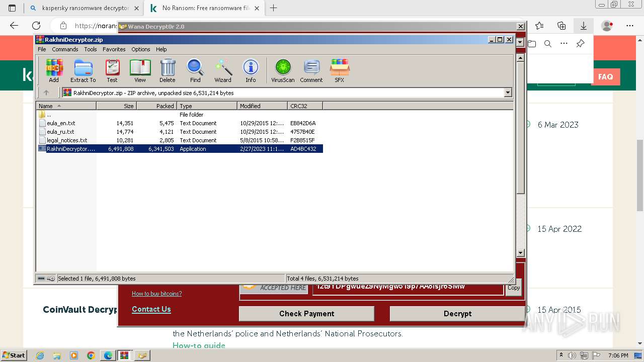
Task: Click the Copy button beside bitcoin address
Action: (514, 288)
